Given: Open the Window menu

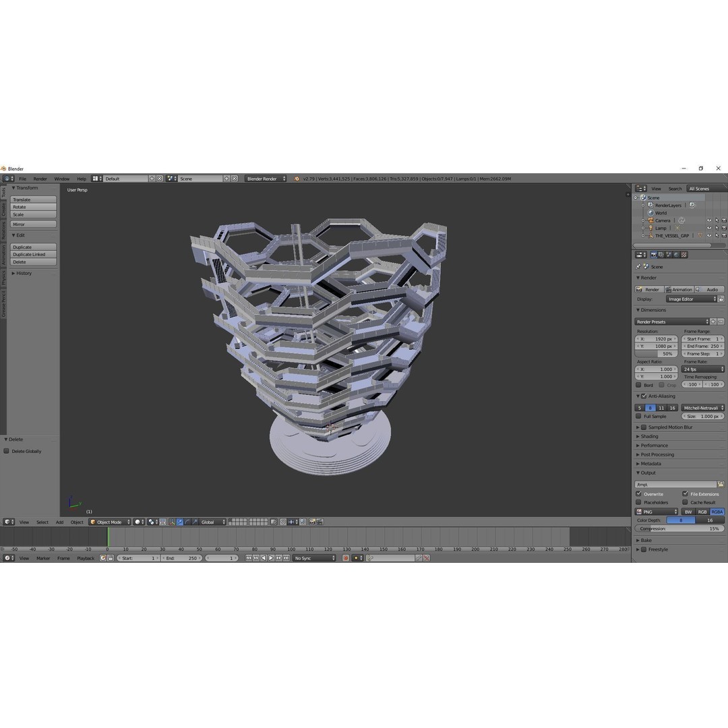Looking at the screenshot, I should tap(62, 179).
